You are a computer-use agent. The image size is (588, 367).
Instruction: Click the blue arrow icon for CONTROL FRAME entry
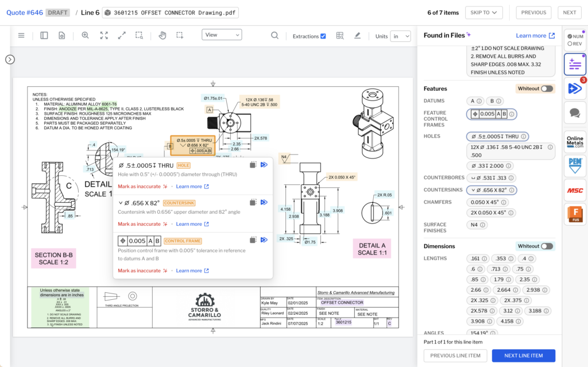[264, 240]
